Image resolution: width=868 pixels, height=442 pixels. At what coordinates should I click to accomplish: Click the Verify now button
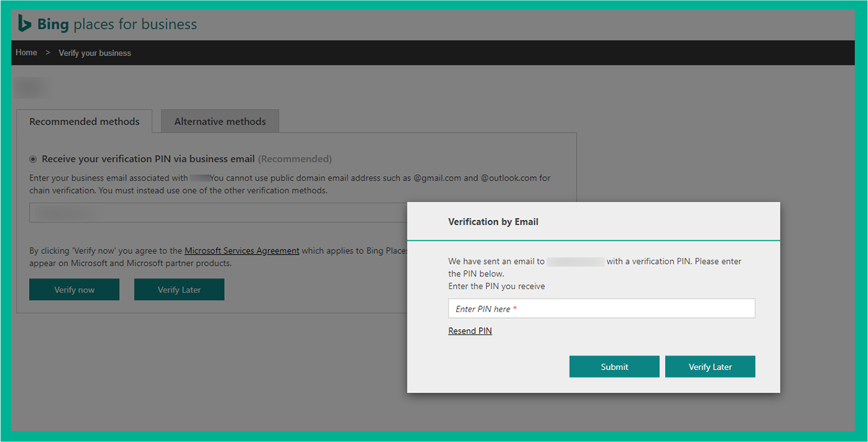(74, 290)
